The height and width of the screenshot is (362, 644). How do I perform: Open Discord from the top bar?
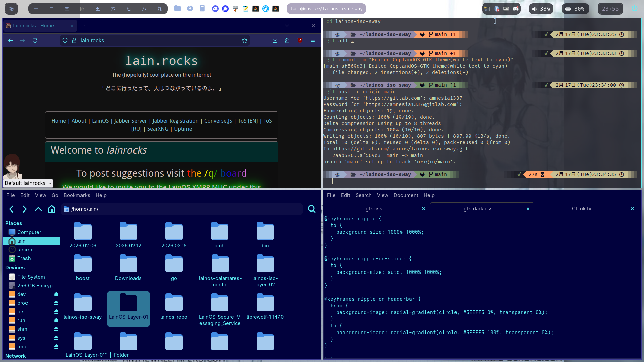pos(215,9)
